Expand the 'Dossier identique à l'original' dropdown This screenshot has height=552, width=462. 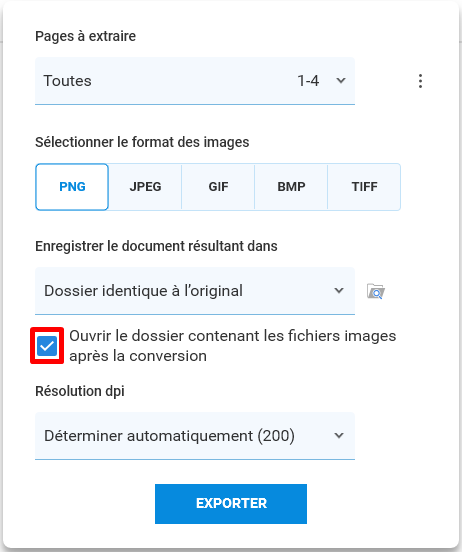click(x=195, y=291)
